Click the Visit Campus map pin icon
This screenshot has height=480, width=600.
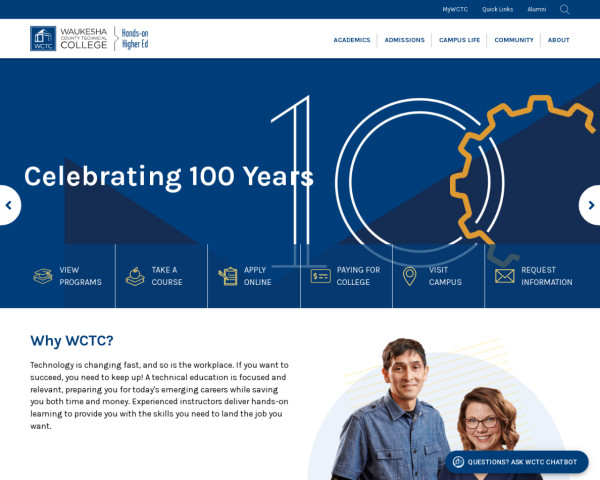(x=409, y=276)
